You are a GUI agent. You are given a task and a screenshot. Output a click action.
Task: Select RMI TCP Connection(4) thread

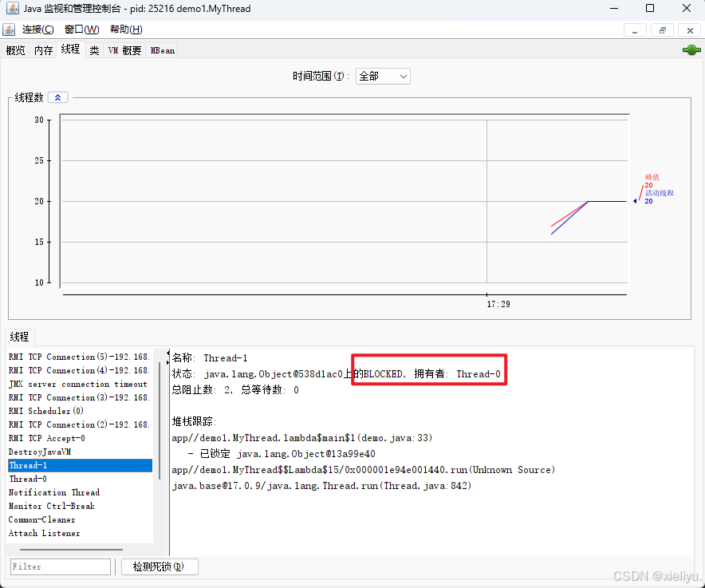(80, 370)
